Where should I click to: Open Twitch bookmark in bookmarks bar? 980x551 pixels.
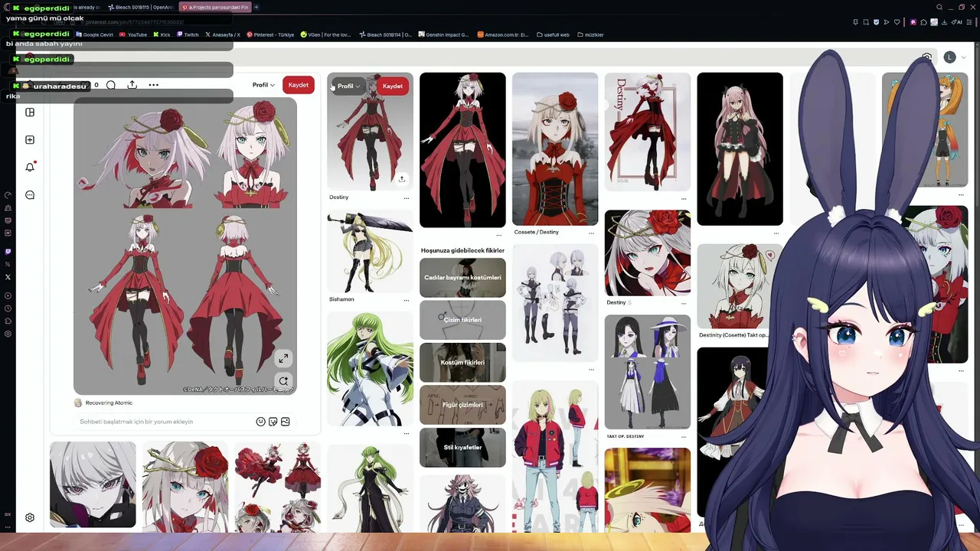click(x=188, y=34)
